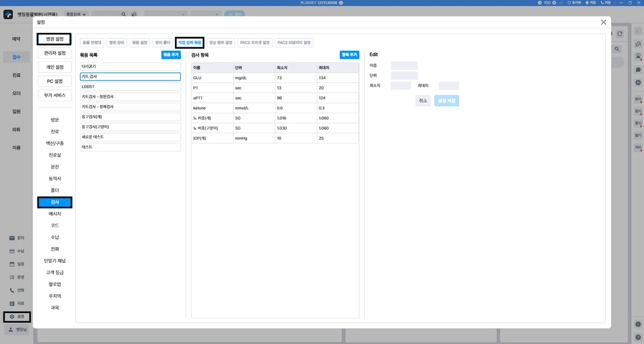Click the 최대치 input field in the Edit panel
This screenshot has height=344, width=644.
click(449, 86)
